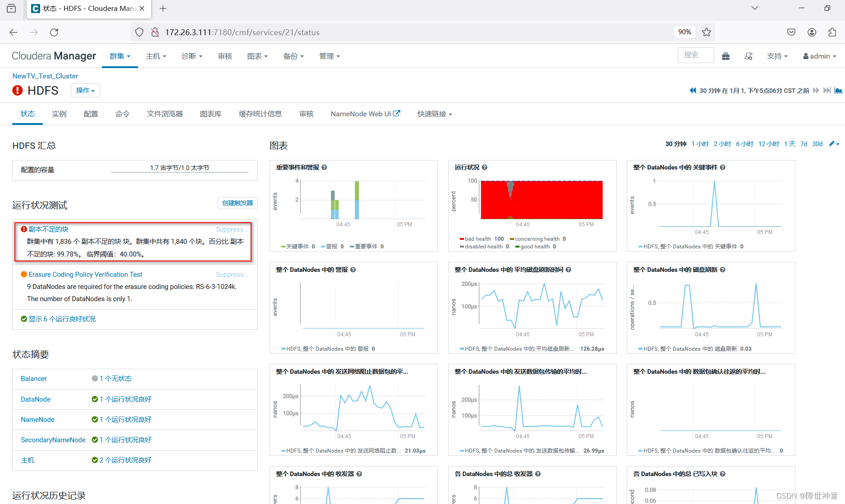This screenshot has width=845, height=504.
Task: Open Erasure Coding Policy Verification Test link
Action: click(x=85, y=274)
